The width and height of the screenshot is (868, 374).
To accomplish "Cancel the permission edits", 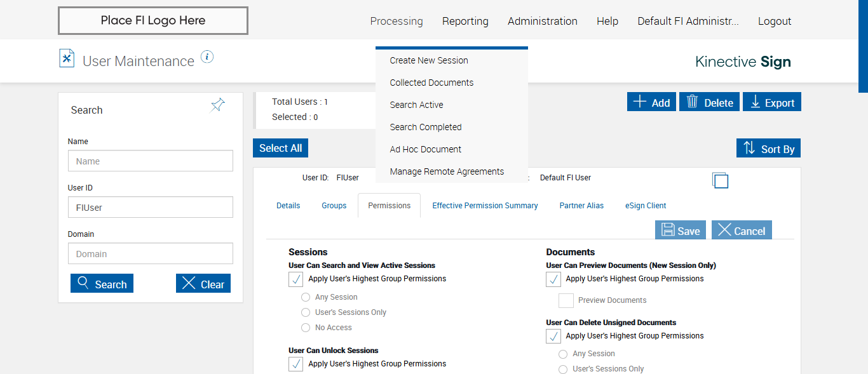I will pyautogui.click(x=742, y=230).
